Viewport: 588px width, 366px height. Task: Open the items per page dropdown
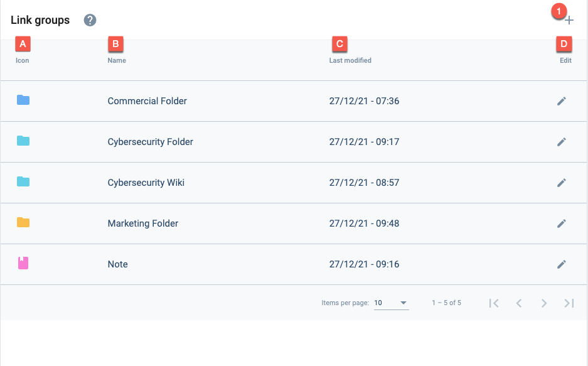click(391, 303)
